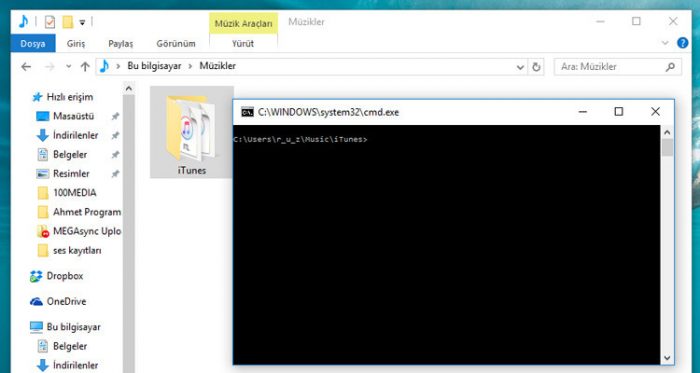Expand the chevron between Bu bilgisayar and Müzikler
Screen dimensions: 700x373
(x=190, y=66)
